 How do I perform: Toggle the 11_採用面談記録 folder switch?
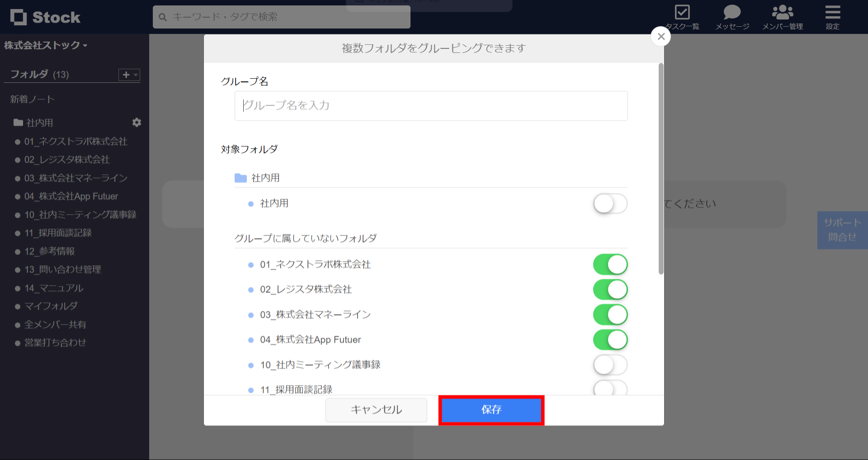pyautogui.click(x=610, y=389)
